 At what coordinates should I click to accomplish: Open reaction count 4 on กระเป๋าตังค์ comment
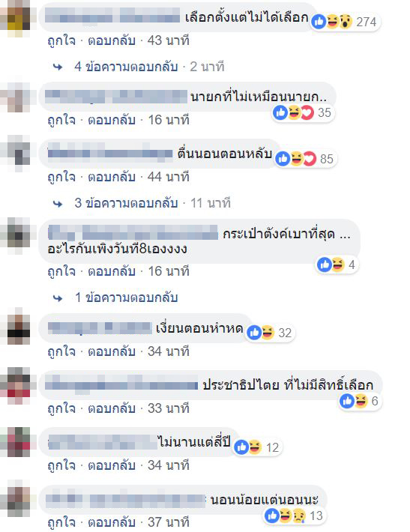[352, 265]
